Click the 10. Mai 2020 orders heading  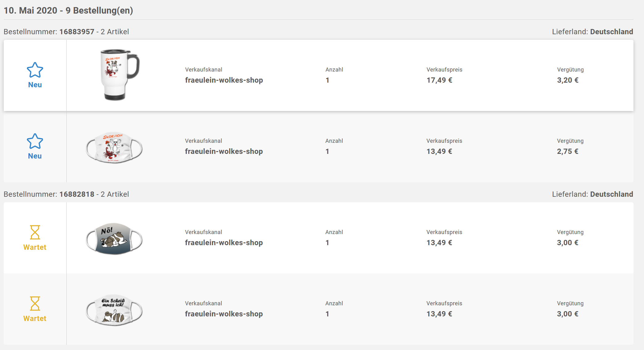[68, 10]
